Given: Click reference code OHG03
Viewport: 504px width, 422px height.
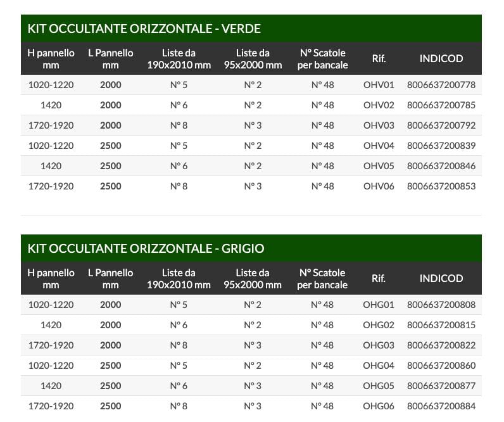Looking at the screenshot, I should click(379, 345).
